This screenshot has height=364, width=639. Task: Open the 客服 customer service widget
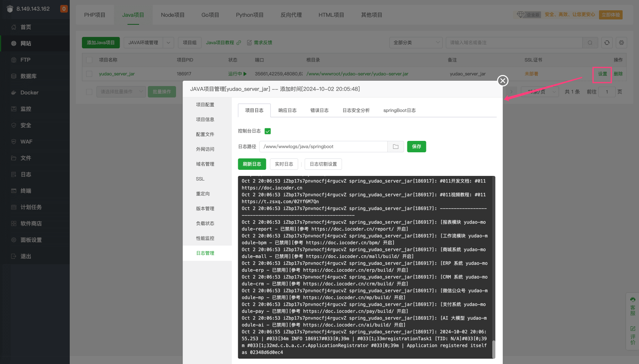pos(633,307)
